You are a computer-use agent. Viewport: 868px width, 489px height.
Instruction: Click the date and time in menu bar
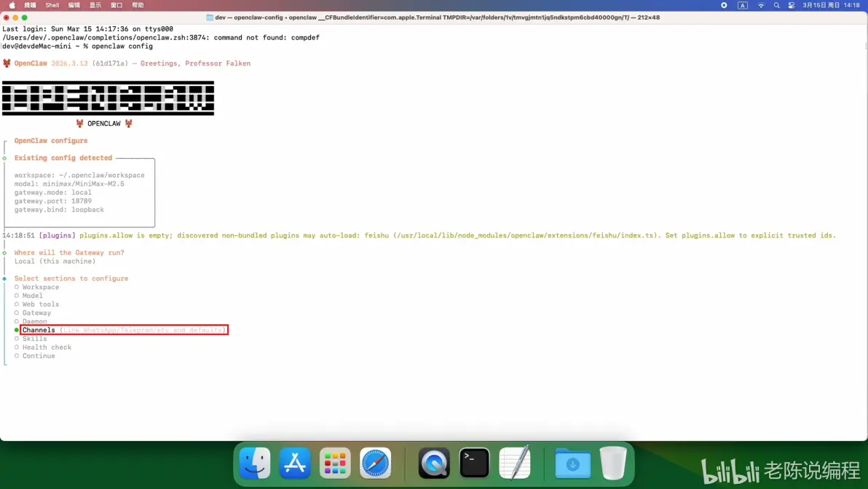(x=831, y=5)
